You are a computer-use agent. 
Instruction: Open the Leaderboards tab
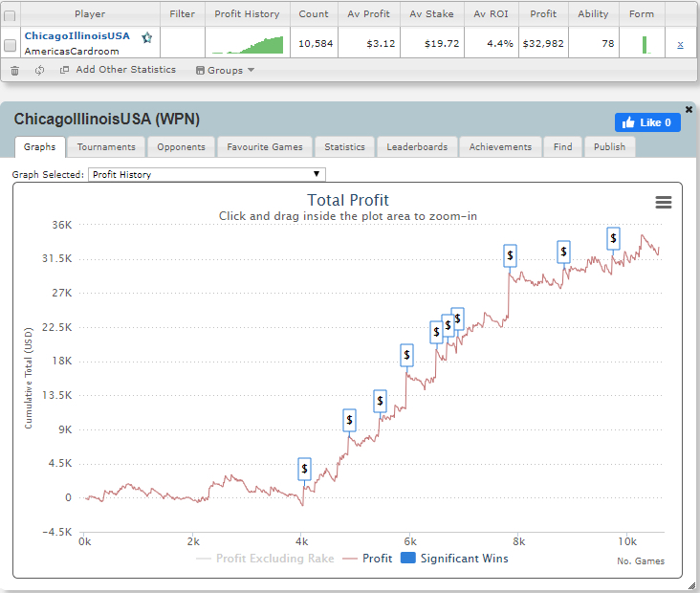tap(417, 146)
